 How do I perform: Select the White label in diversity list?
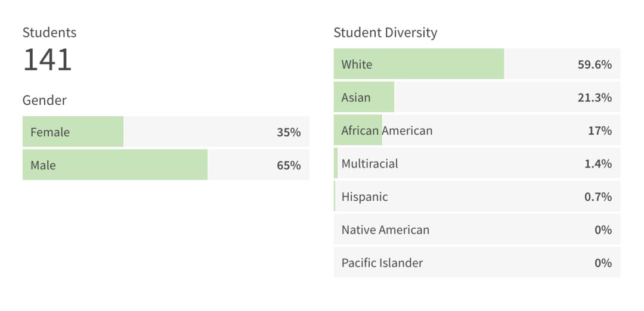[357, 64]
